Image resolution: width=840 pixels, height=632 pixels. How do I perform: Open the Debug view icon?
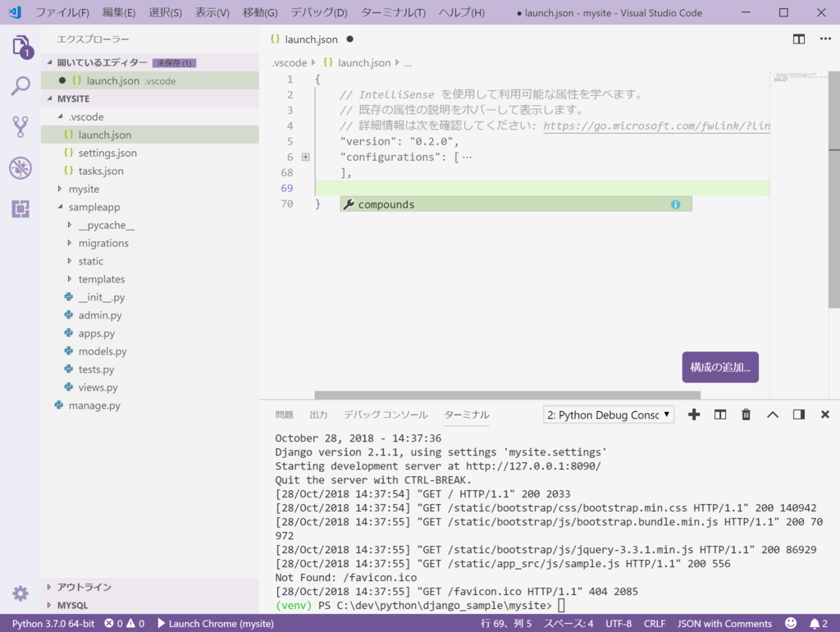tap(21, 167)
